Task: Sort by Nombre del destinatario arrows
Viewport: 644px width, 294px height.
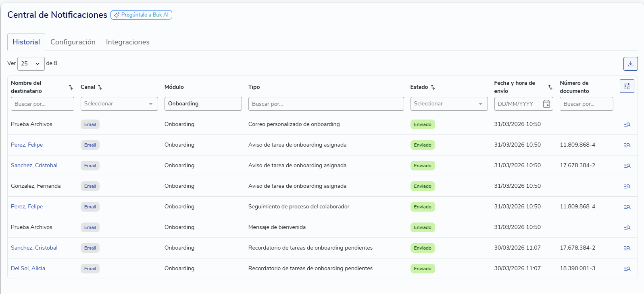Action: tap(71, 87)
